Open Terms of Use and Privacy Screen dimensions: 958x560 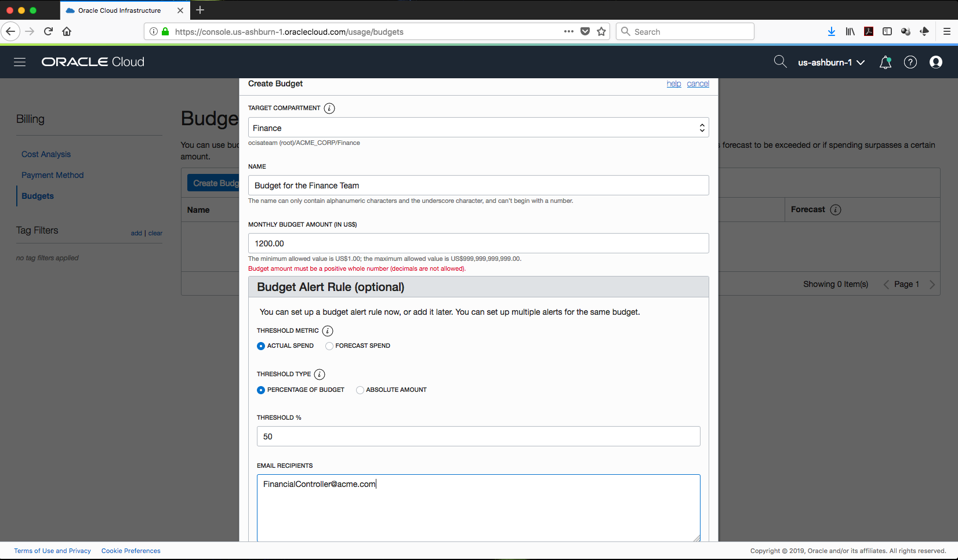coord(53,551)
